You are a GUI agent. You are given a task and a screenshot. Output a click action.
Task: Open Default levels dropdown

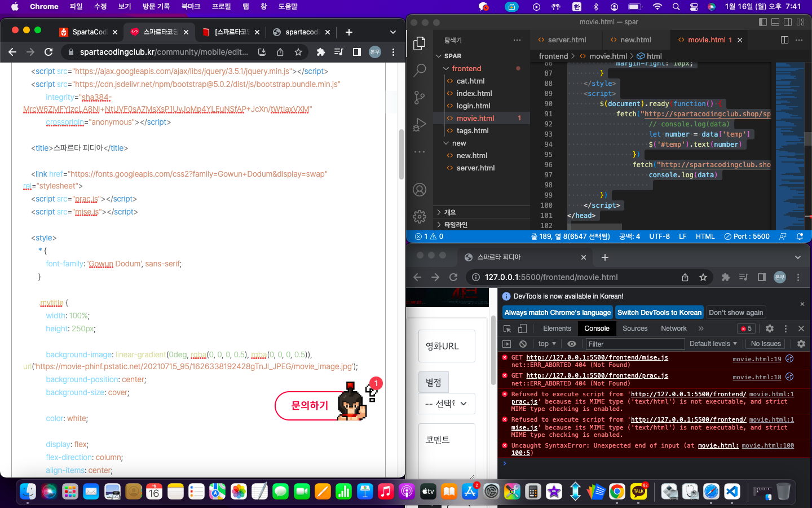pos(713,344)
